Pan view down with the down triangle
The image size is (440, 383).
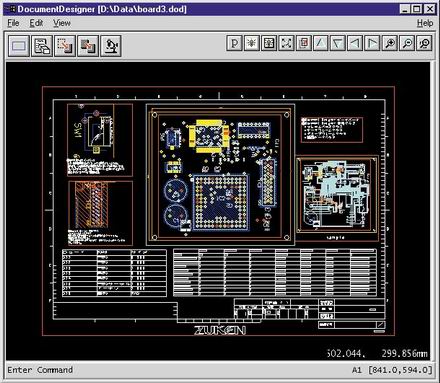(338, 43)
